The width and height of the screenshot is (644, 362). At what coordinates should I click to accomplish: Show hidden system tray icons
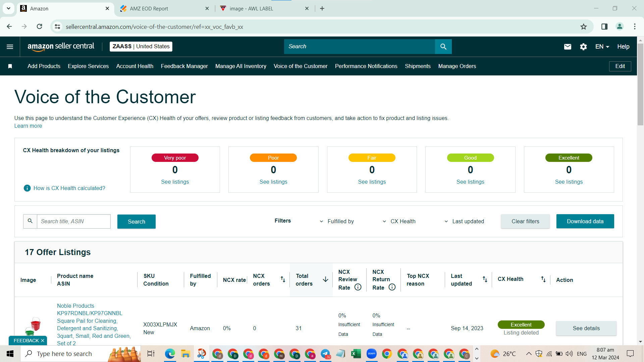click(x=529, y=354)
